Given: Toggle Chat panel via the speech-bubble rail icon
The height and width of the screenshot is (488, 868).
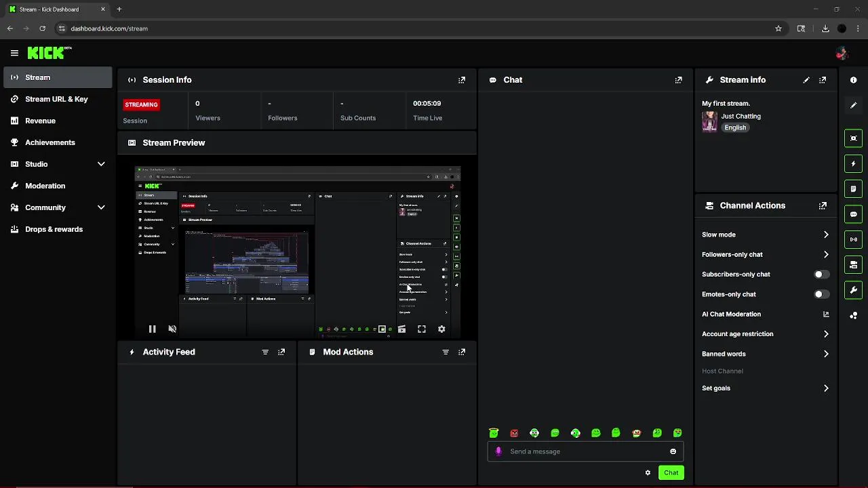Looking at the screenshot, I should point(853,214).
